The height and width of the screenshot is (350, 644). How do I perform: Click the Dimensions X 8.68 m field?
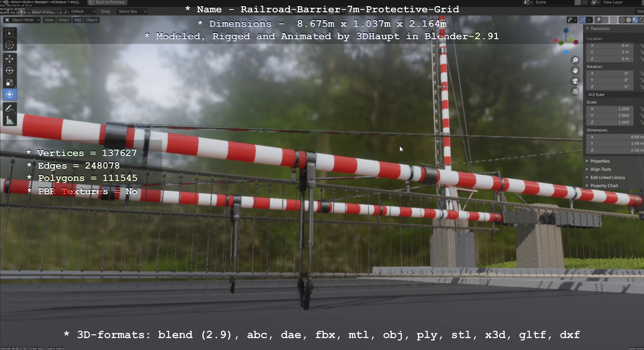click(615, 137)
